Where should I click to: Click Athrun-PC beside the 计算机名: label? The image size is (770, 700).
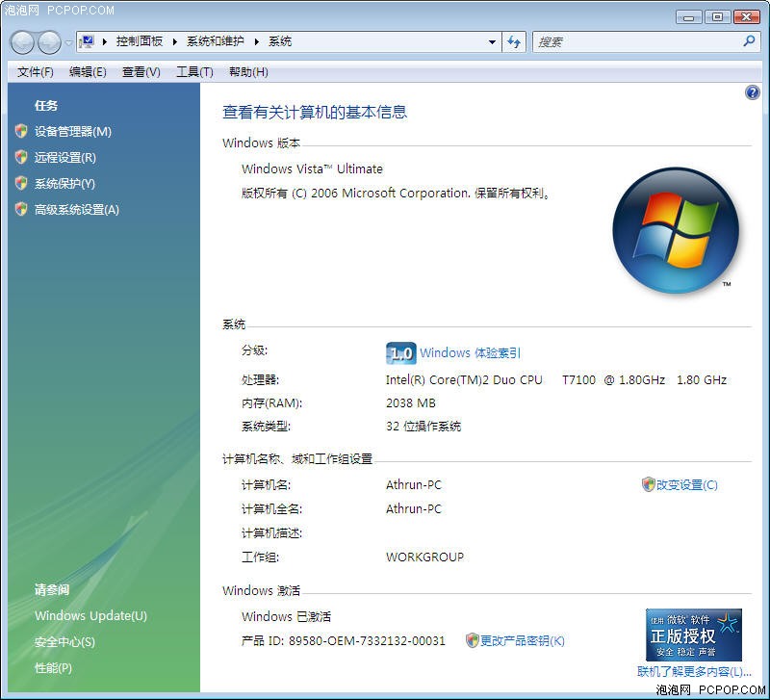click(x=414, y=485)
